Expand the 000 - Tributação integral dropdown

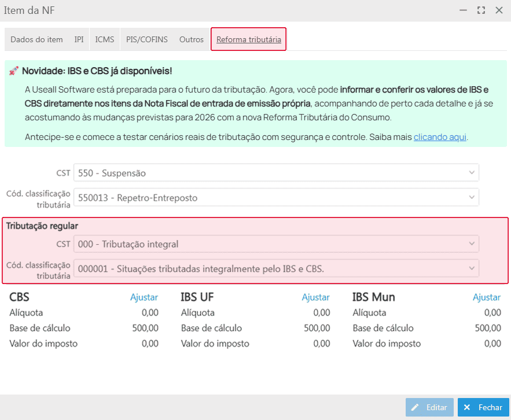276,244
